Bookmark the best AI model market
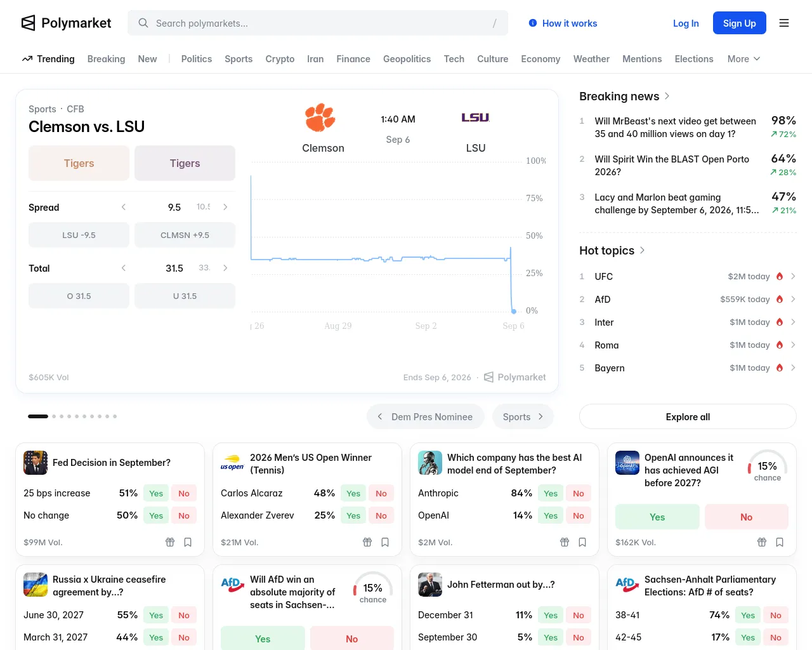Viewport: 812px width, 650px height. [x=582, y=542]
